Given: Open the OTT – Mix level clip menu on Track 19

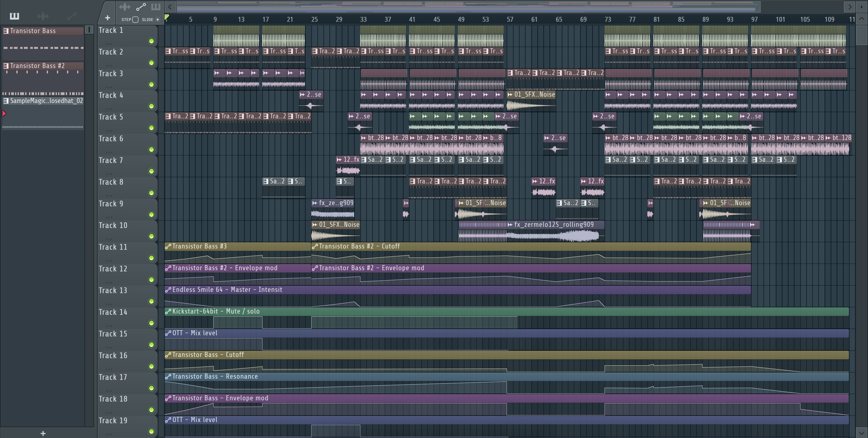Looking at the screenshot, I should 168,420.
